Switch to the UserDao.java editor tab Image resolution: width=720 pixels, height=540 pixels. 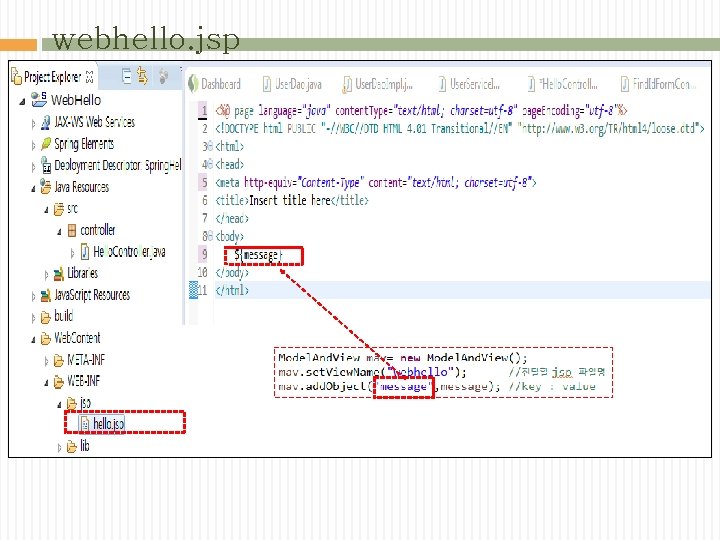pyautogui.click(x=292, y=84)
